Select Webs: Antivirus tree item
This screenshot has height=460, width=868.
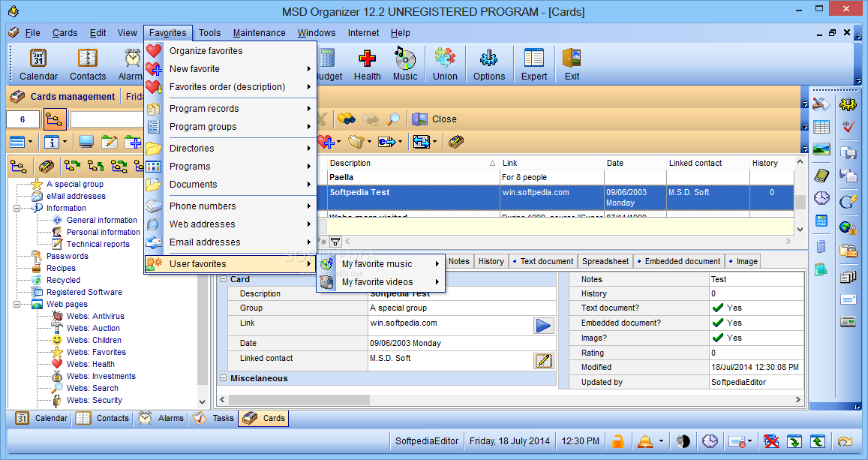point(95,316)
